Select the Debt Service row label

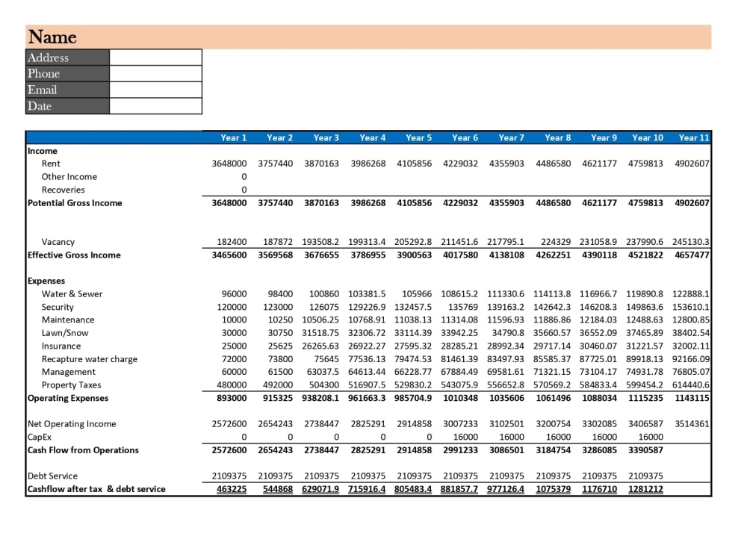[52, 476]
